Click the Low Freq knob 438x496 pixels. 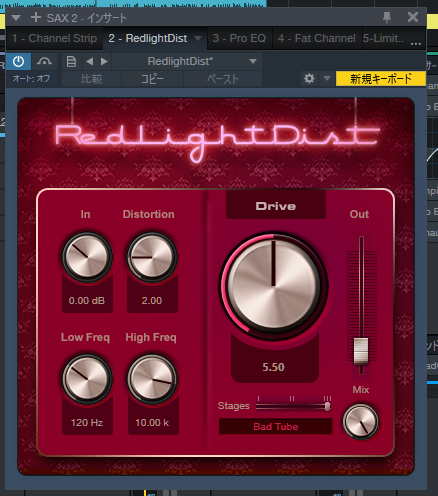pos(87,379)
